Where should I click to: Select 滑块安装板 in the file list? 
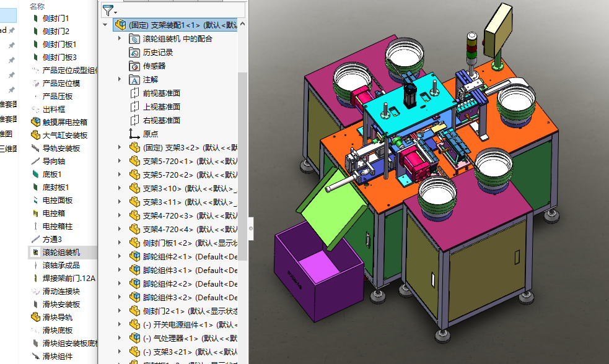61,304
